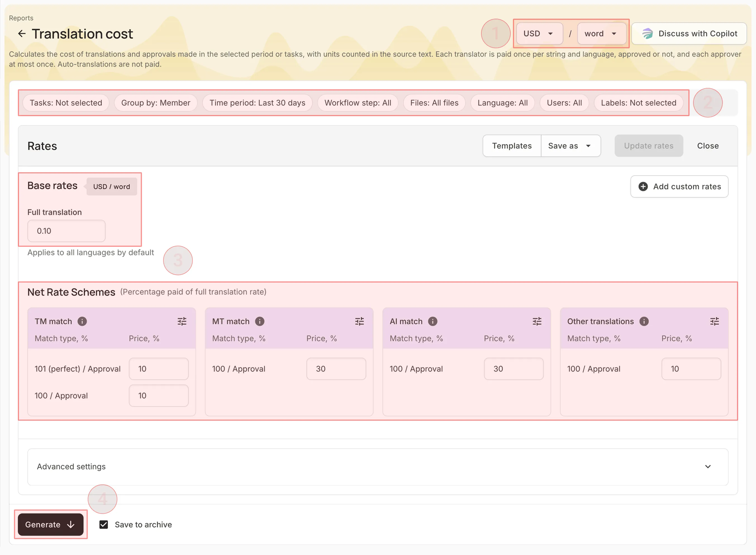Viewport: 756px width, 555px height.
Task: Toggle the Save to archive checkbox
Action: coord(104,524)
